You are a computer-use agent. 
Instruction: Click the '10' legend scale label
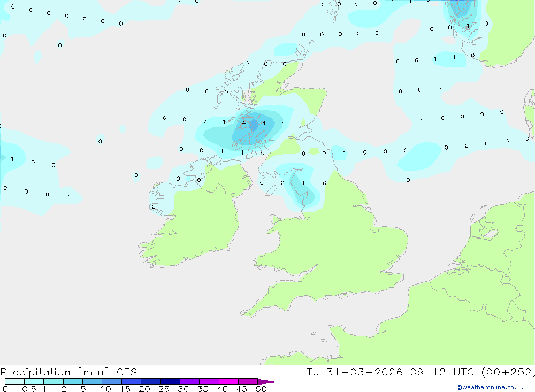click(105, 389)
